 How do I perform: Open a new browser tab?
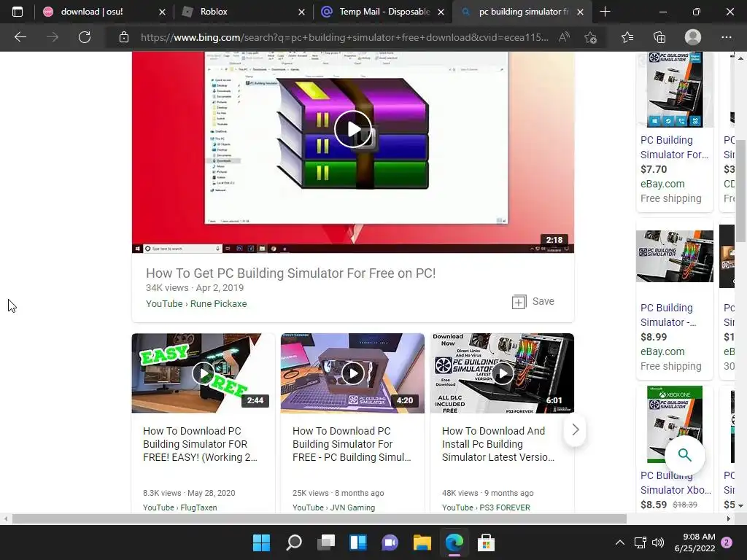point(605,12)
